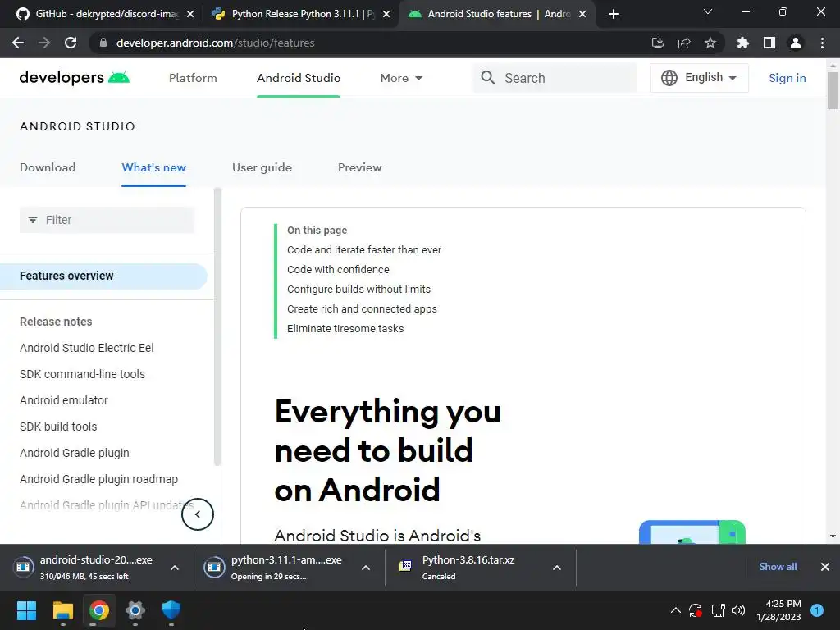Expand options for android-studio exe download

point(175,568)
